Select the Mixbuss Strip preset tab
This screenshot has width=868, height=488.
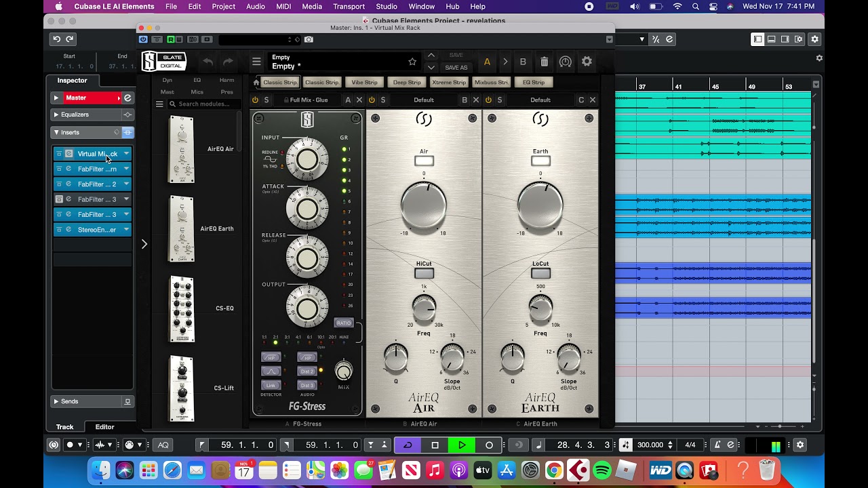492,83
